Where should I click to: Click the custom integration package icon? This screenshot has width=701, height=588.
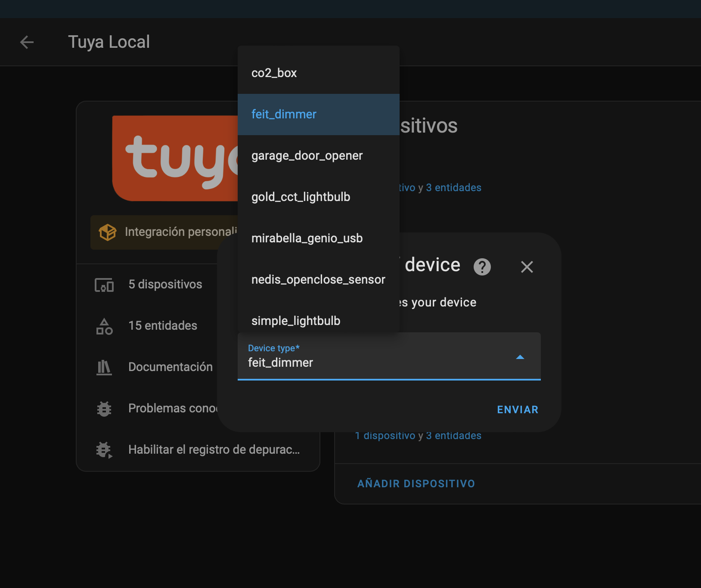pos(108,232)
